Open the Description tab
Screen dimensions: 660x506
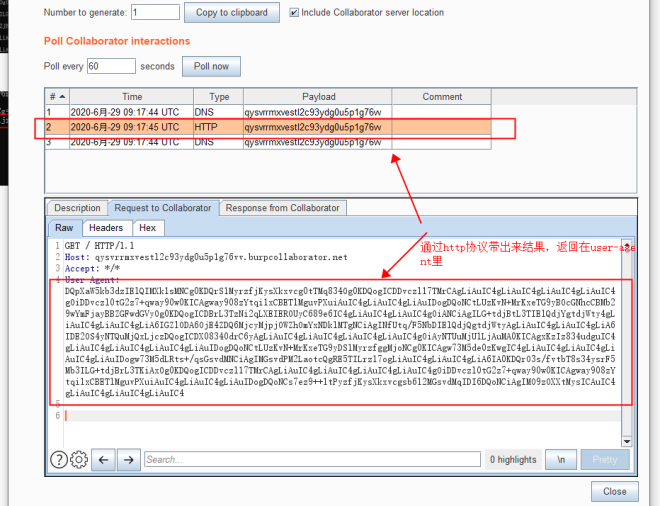77,208
